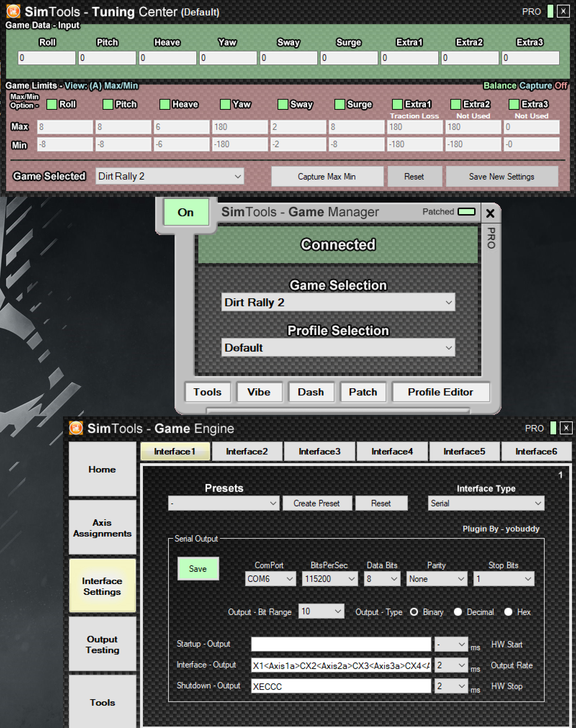
Task: Click the Startup - Output text field
Action: (341, 644)
